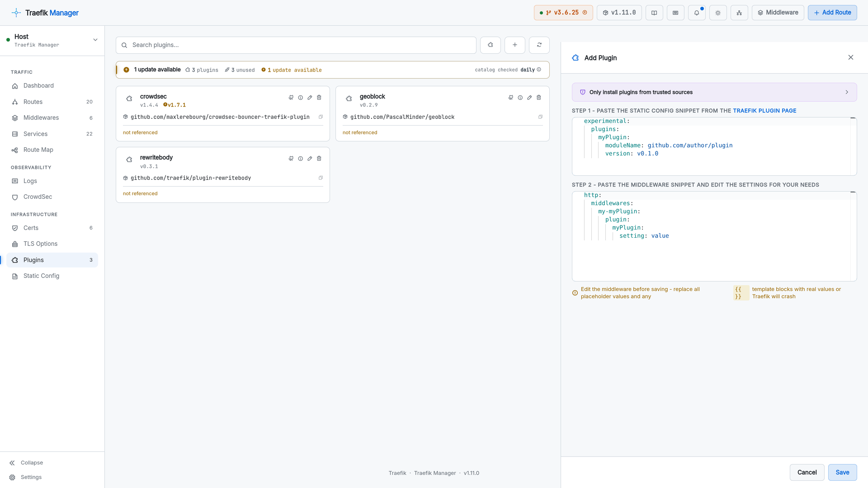This screenshot has height=488, width=868.
Task: Navigate to Services
Action: pyautogui.click(x=52, y=134)
